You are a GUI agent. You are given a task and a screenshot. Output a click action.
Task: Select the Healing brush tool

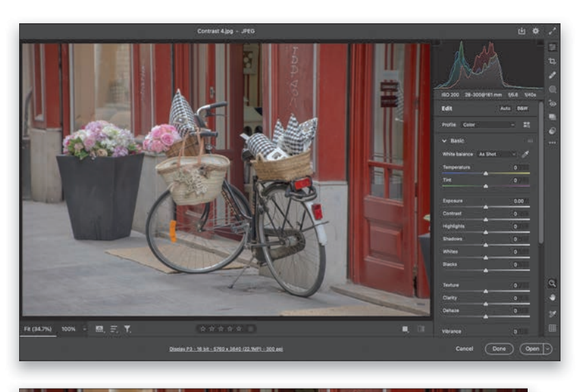pos(552,75)
